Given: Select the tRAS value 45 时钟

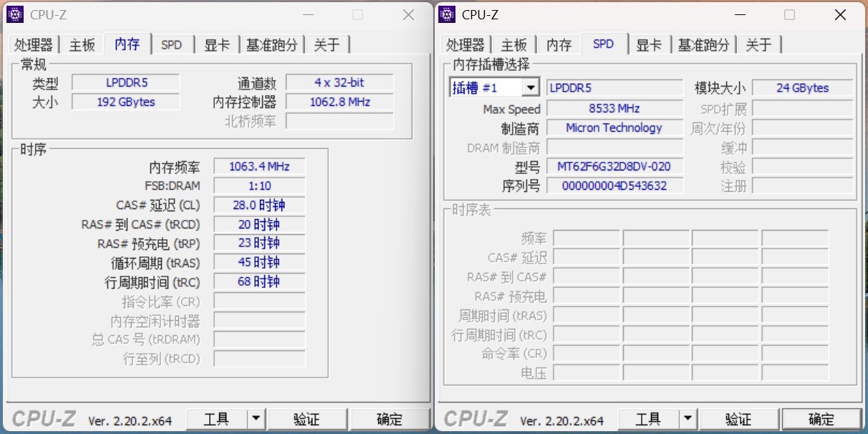Looking at the screenshot, I should pyautogui.click(x=259, y=263).
